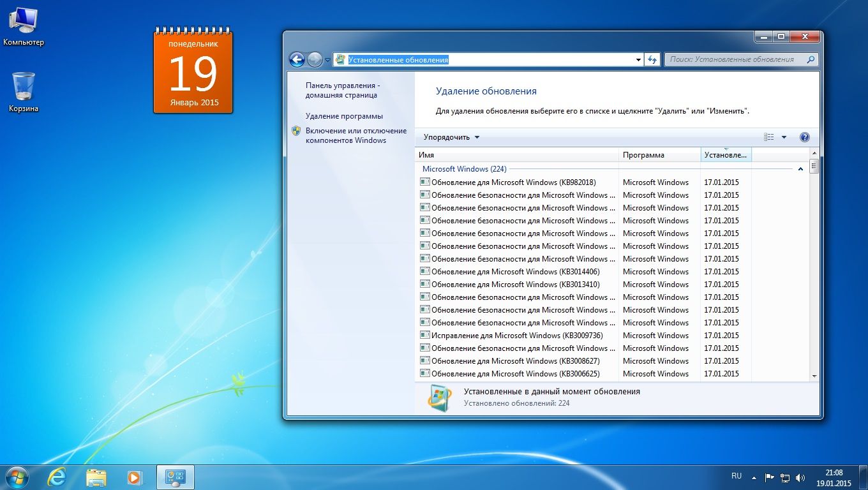Click the shield icon beside Включение или отключение
This screenshot has width=868, height=490.
coord(296,131)
